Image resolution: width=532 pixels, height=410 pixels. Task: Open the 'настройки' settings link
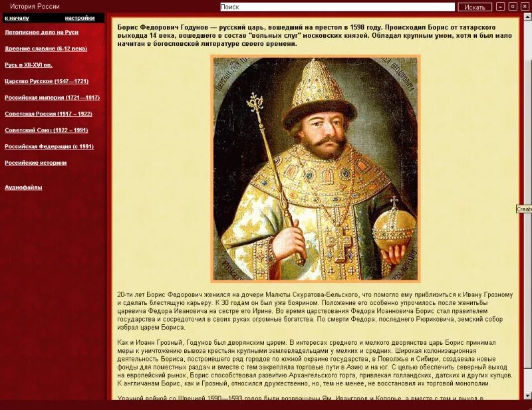(x=80, y=19)
